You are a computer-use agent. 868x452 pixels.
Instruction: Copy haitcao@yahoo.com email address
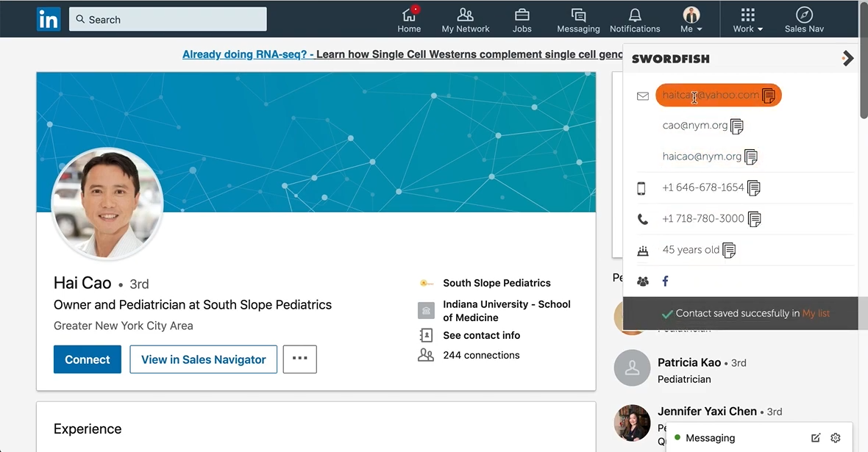point(769,96)
